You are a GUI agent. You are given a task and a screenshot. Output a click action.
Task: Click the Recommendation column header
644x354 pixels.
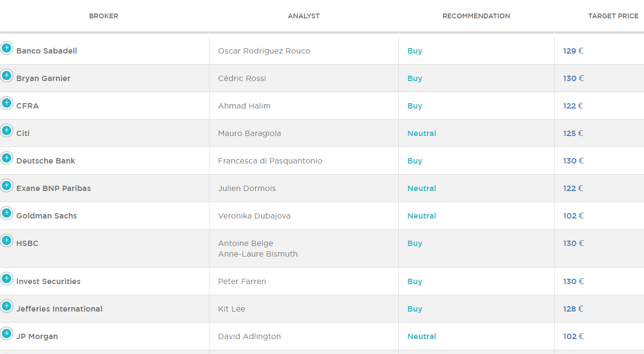point(476,16)
